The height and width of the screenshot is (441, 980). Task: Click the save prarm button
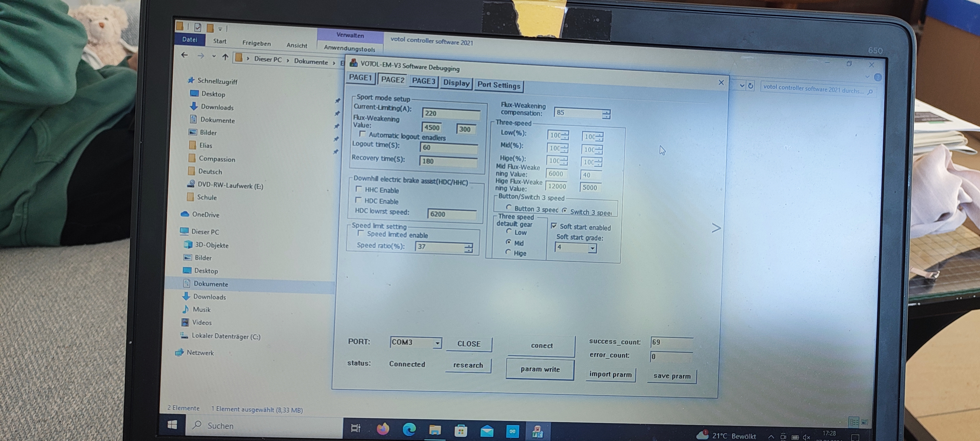tap(672, 376)
